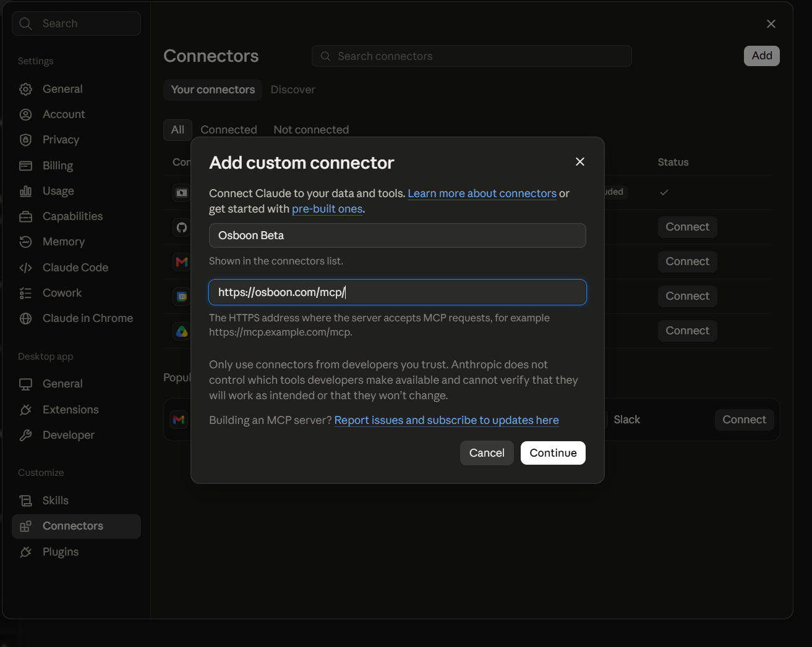
Task: Click the Claude Code brackets icon
Action: 25,268
